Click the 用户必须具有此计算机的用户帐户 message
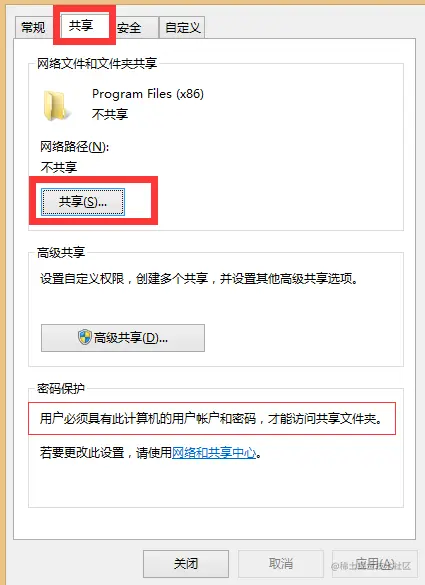 click(x=212, y=419)
